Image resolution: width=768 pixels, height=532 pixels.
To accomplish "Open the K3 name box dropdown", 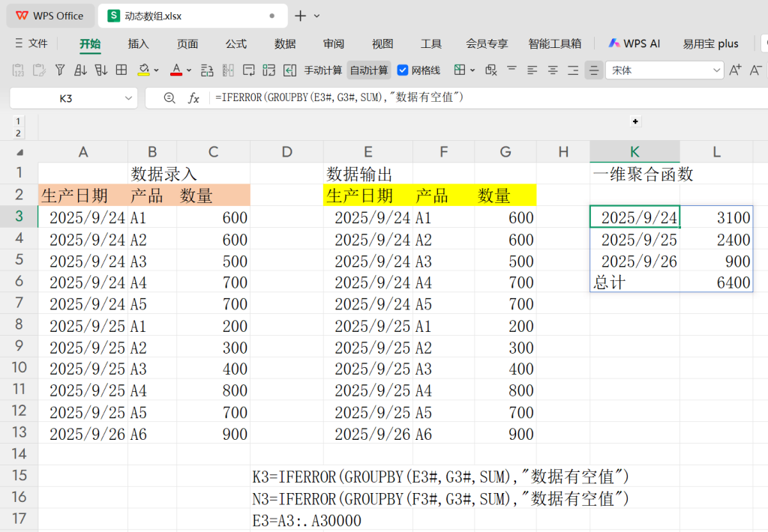I will pyautogui.click(x=128, y=98).
